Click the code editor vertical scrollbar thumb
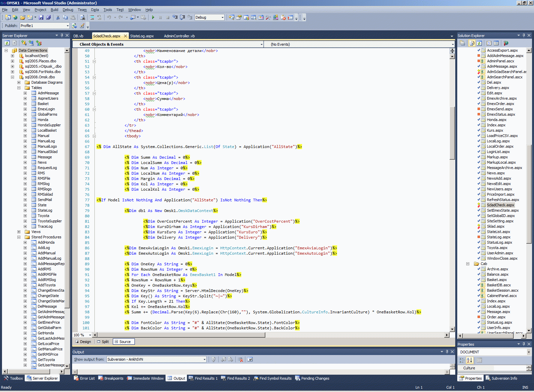This screenshot has height=392, width=534. (452, 133)
